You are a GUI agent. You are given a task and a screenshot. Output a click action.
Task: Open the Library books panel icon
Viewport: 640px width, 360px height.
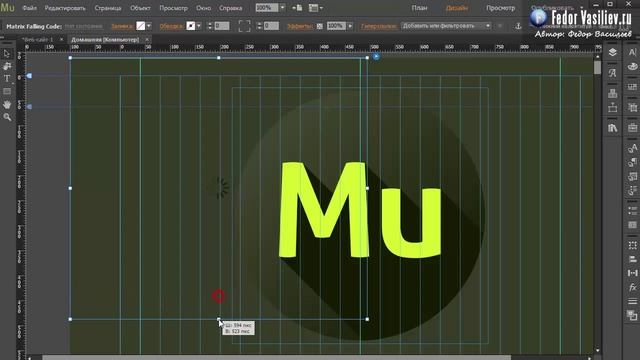click(613, 128)
